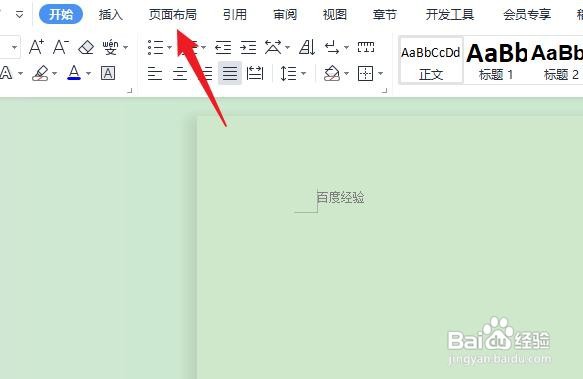Set font color with underlined A

point(74,73)
